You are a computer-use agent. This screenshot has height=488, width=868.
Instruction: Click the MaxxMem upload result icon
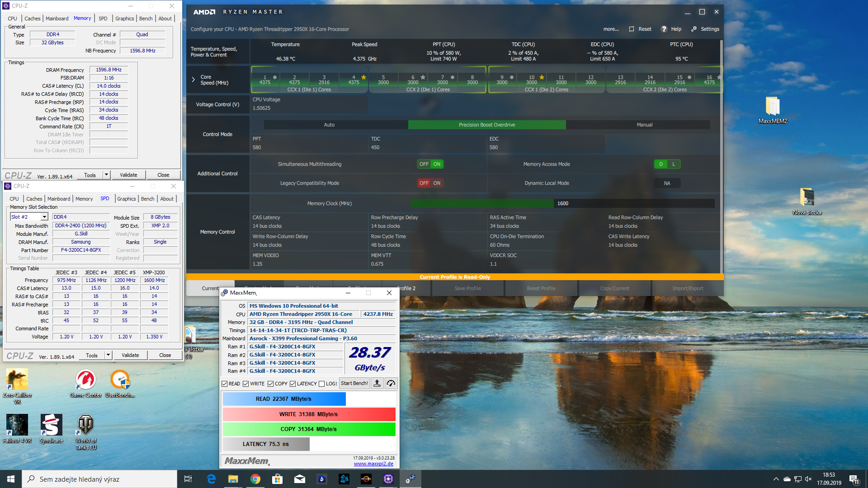click(x=377, y=383)
